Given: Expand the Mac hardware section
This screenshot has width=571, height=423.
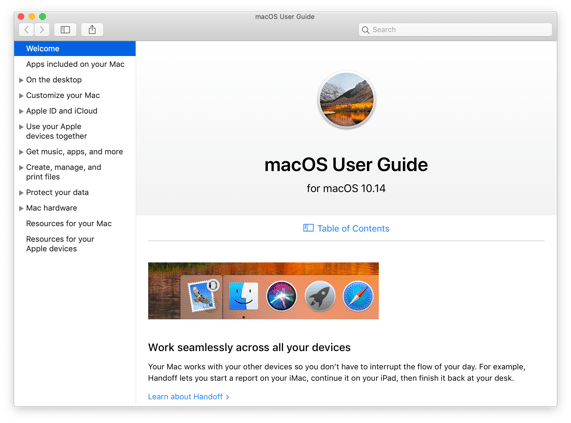Looking at the screenshot, I should (x=21, y=209).
